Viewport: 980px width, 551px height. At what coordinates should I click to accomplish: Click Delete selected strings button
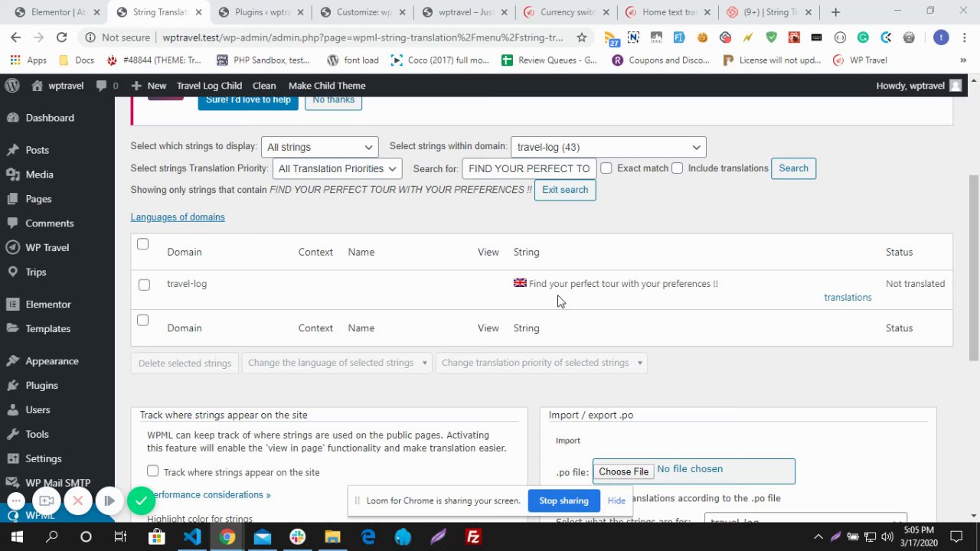pos(185,363)
